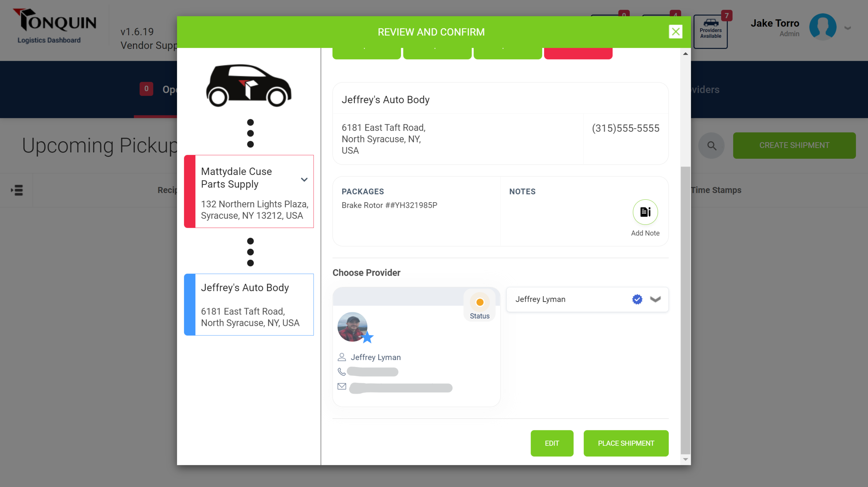Viewport: 868px width, 487px height.
Task: Click the list indent menu icon
Action: point(17,190)
